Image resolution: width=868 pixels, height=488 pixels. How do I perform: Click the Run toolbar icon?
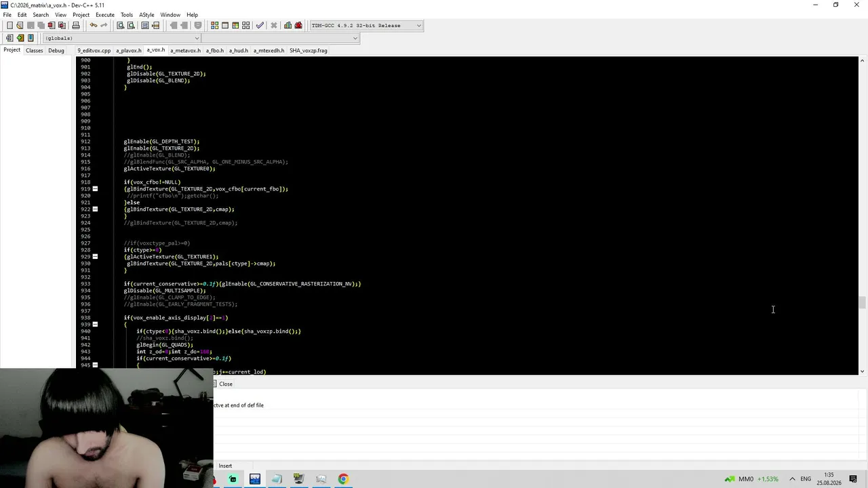tap(225, 25)
